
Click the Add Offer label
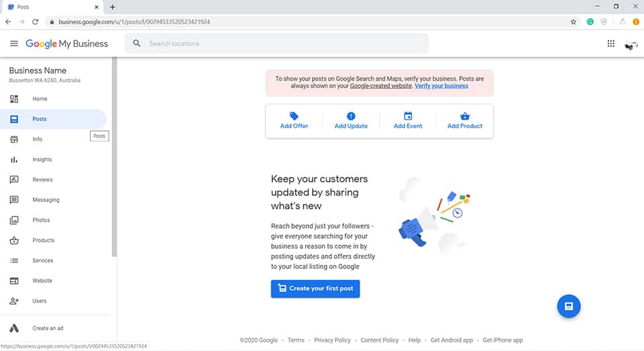coord(294,126)
